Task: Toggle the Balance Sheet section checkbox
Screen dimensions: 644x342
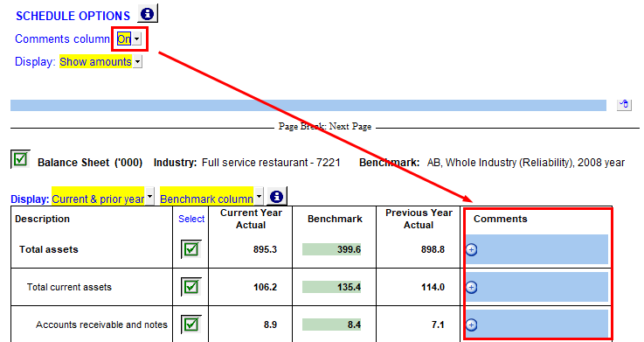Action: [x=20, y=159]
